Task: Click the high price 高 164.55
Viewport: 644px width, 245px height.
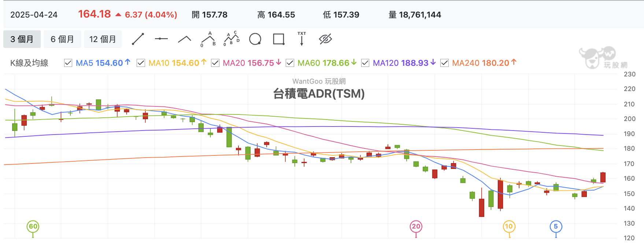Action: tap(276, 15)
